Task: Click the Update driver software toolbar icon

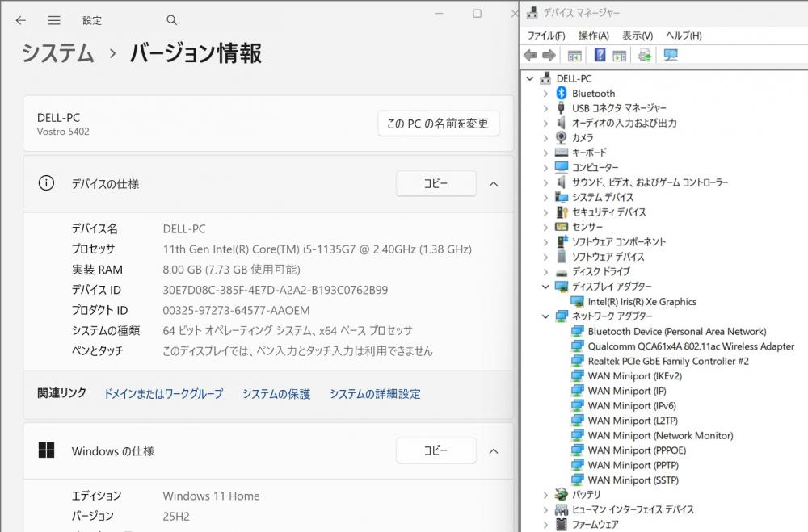Action: pyautogui.click(x=644, y=55)
